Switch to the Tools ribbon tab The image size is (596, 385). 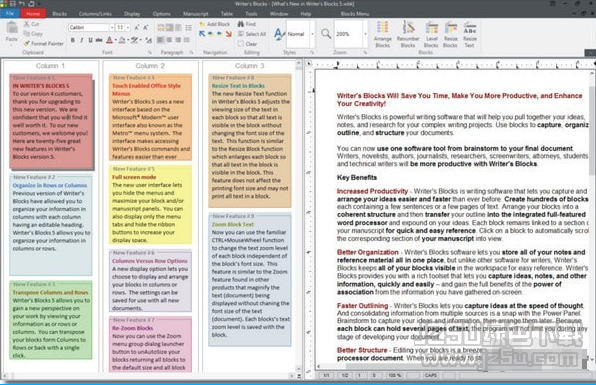251,14
